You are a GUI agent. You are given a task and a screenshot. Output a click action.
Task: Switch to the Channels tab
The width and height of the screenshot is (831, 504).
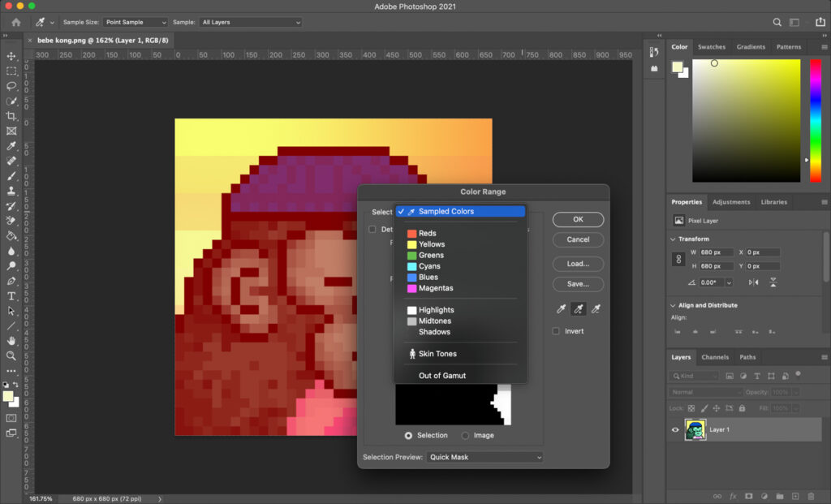coord(715,357)
